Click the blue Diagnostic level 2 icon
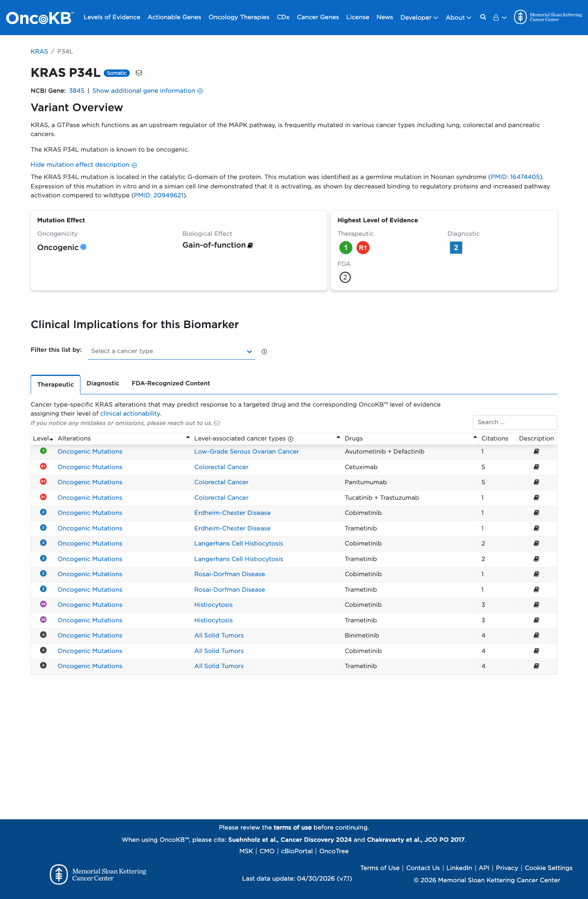 (456, 248)
